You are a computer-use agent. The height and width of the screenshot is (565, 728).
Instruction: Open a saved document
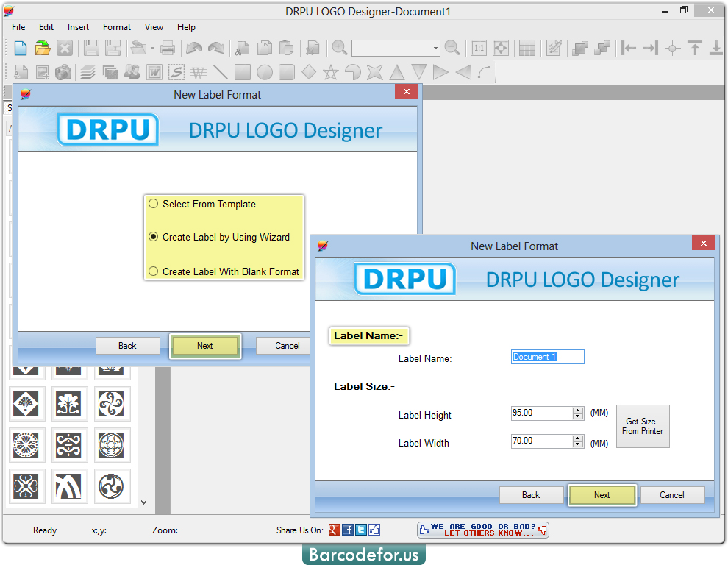click(x=42, y=48)
